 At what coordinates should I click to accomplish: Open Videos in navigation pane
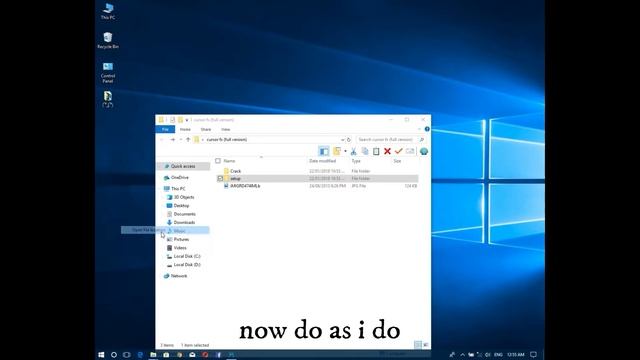click(x=180, y=248)
